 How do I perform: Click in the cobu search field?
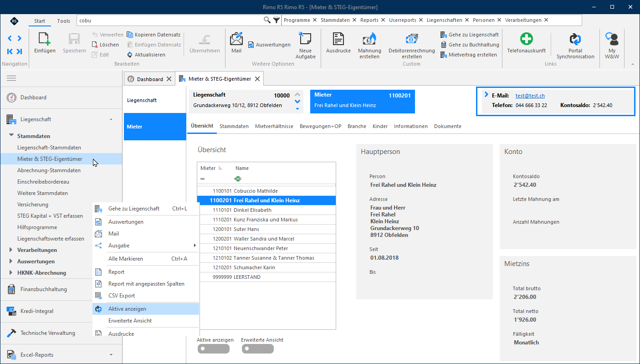pos(169,20)
